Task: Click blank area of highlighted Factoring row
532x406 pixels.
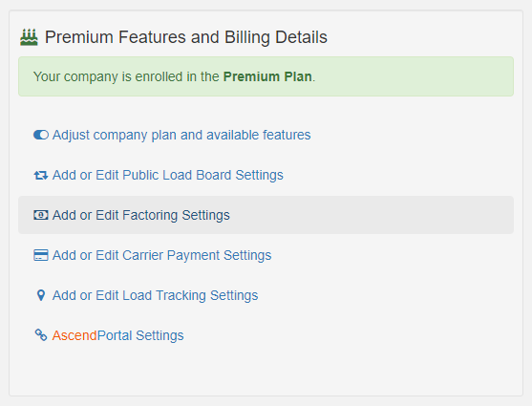Action: [373, 215]
